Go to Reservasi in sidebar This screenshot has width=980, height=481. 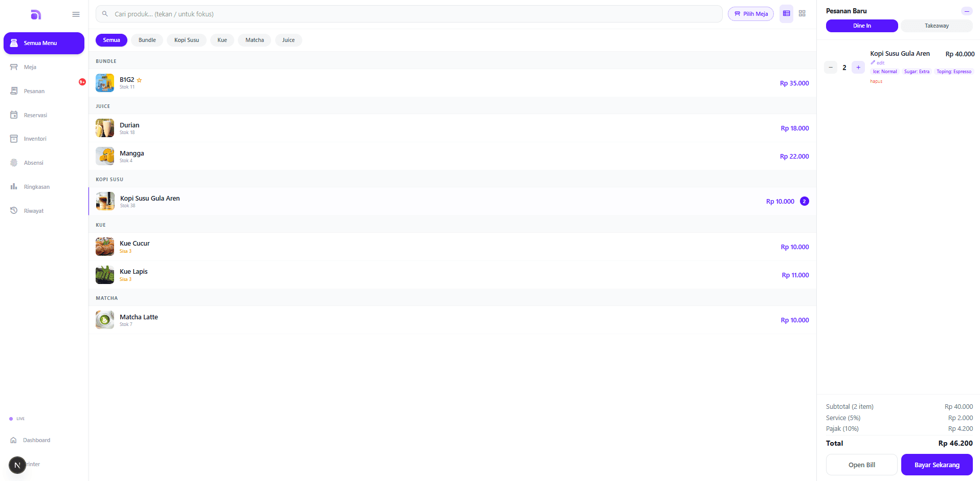[x=44, y=115]
